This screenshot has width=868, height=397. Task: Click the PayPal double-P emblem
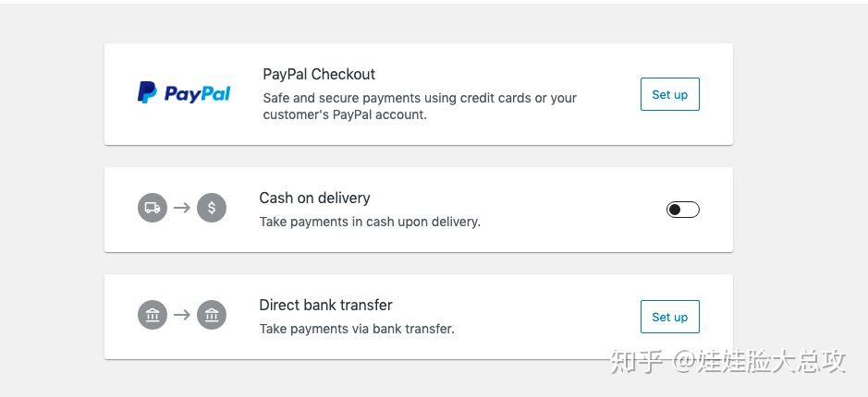pos(147,93)
